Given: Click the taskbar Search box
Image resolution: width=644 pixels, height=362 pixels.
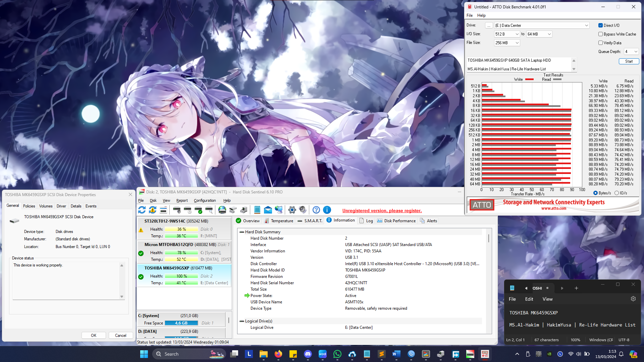Looking at the screenshot, I should pyautogui.click(x=189, y=354).
